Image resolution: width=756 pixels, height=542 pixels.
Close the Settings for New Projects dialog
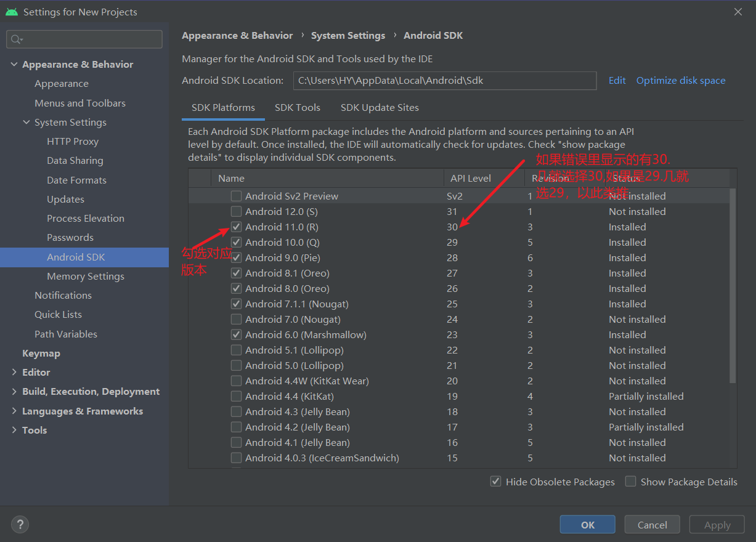point(738,12)
